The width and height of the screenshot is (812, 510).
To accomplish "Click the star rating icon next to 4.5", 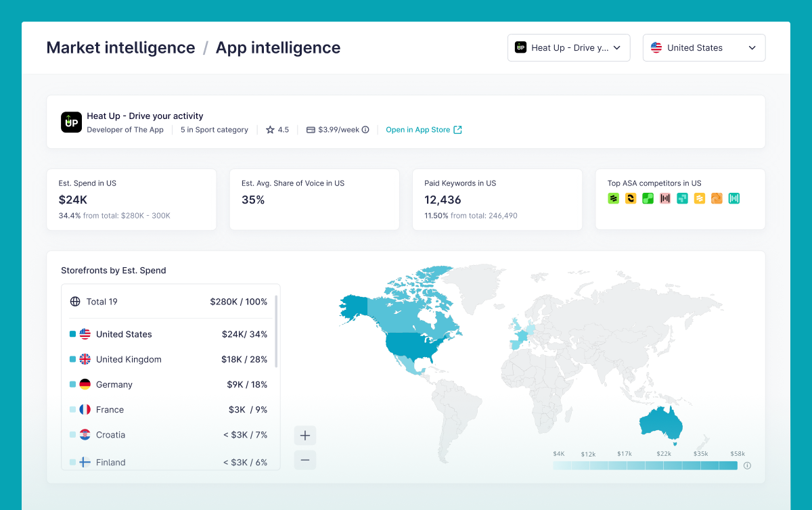I will 270,130.
